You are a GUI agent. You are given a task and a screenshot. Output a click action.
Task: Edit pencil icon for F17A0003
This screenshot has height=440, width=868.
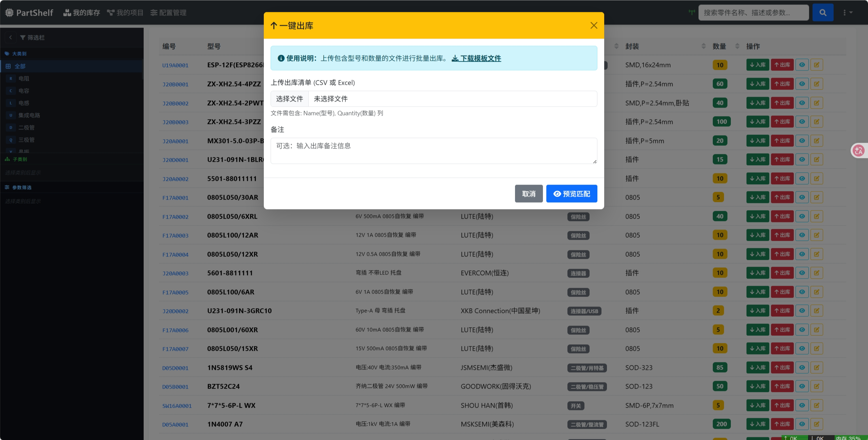point(817,235)
